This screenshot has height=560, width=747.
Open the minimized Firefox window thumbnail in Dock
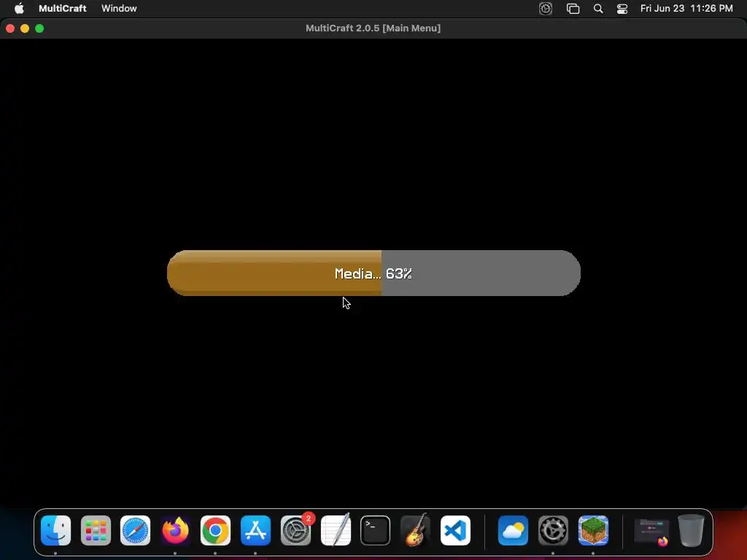coord(651,531)
